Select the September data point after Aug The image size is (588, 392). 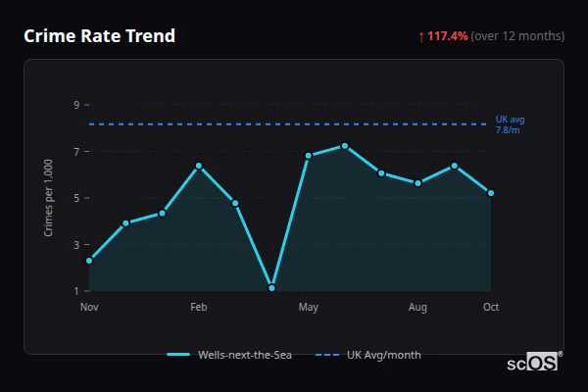(455, 166)
